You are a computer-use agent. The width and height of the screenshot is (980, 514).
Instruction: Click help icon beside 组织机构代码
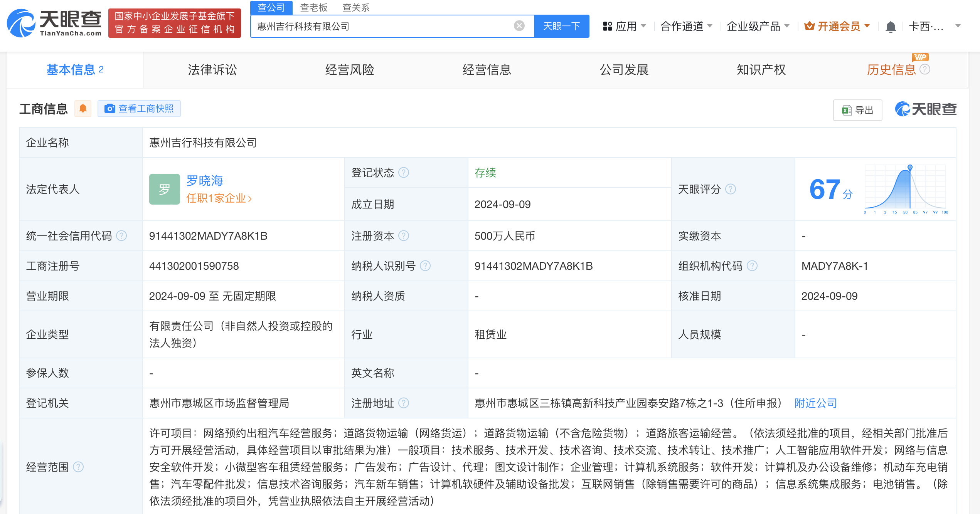(752, 265)
